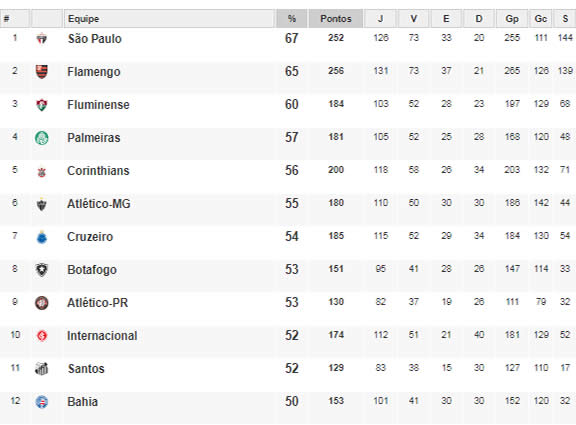Click the Atlético-MG club crest
The image size is (576, 425).
[x=42, y=204]
